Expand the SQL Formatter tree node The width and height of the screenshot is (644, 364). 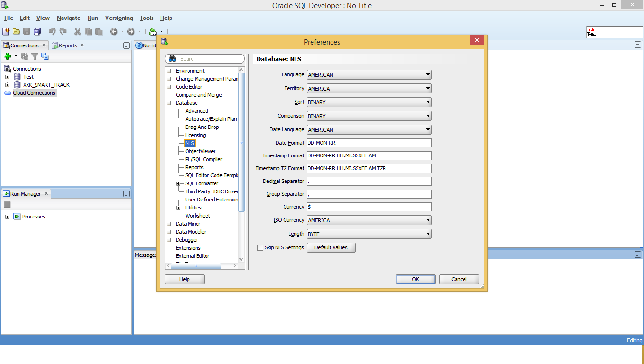pyautogui.click(x=179, y=183)
